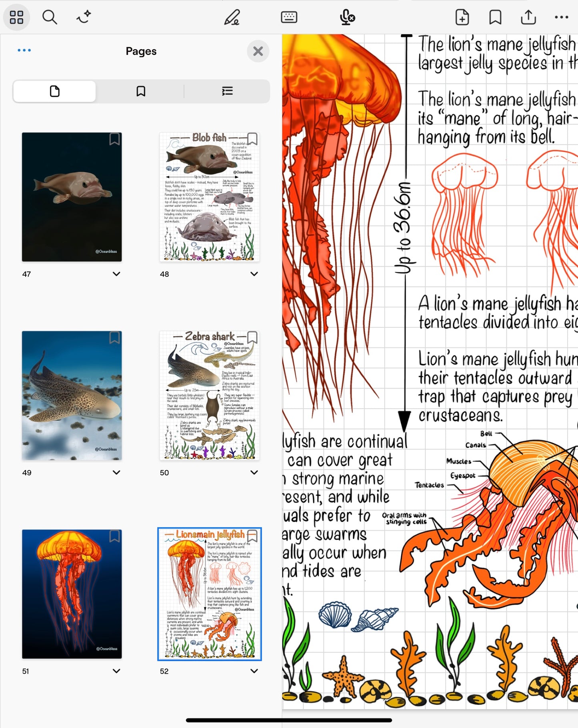Screen dimensions: 578x728
Task: Toggle bookmark on page 51 thumbnail
Action: (x=114, y=536)
